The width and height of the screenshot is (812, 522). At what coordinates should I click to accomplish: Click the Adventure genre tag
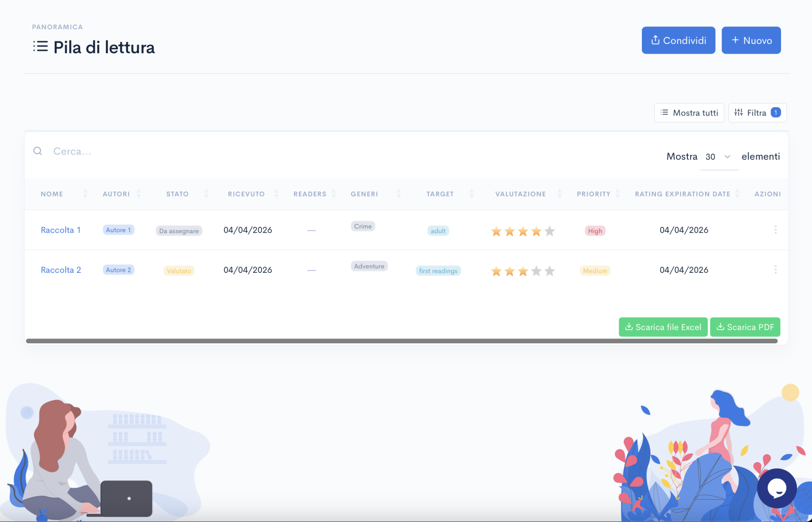pos(369,266)
